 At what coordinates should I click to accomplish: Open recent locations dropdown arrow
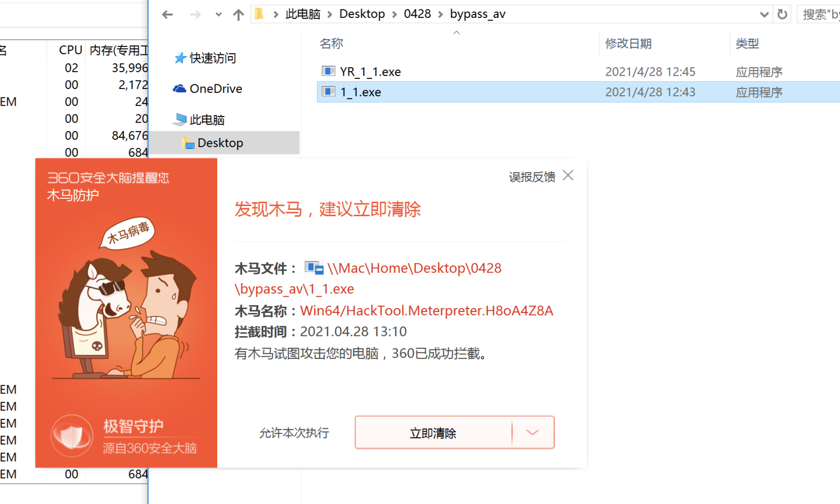coord(218,15)
